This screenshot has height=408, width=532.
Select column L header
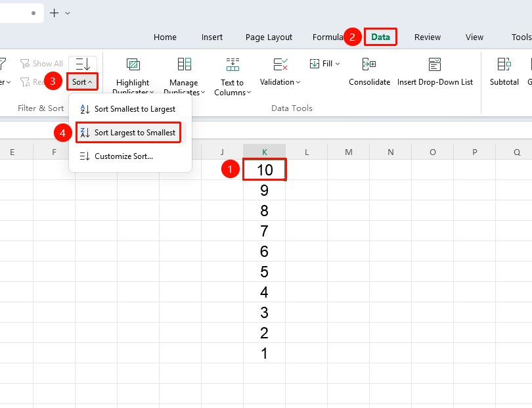[x=306, y=152]
